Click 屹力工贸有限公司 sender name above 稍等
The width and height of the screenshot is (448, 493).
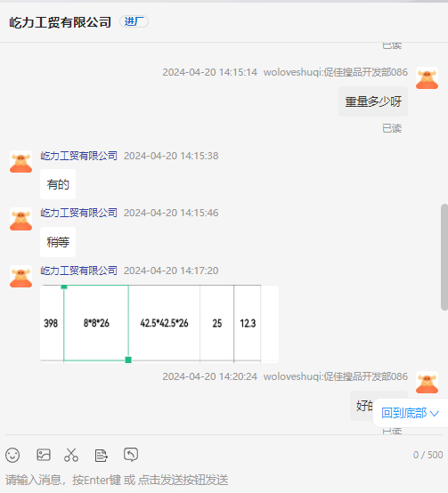78,213
